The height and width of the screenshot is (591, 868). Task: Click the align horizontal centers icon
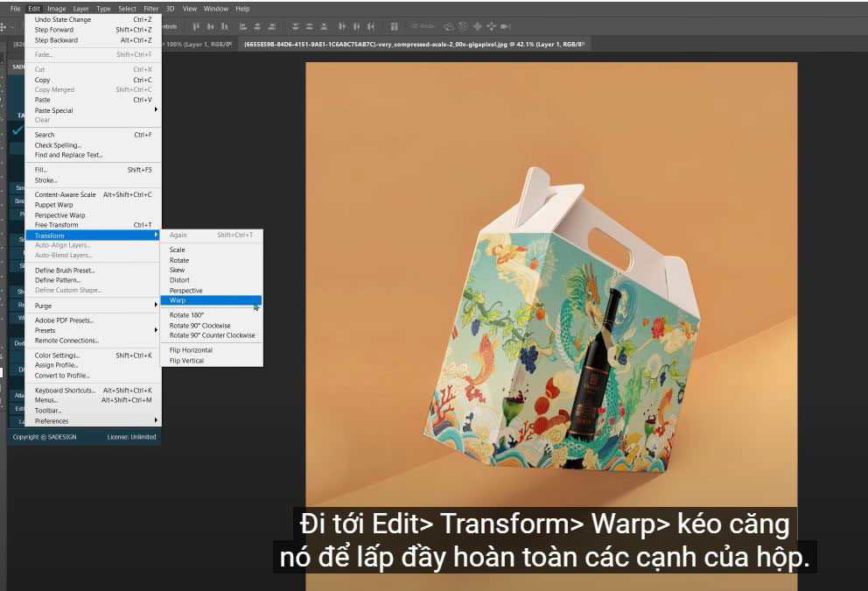click(x=257, y=26)
